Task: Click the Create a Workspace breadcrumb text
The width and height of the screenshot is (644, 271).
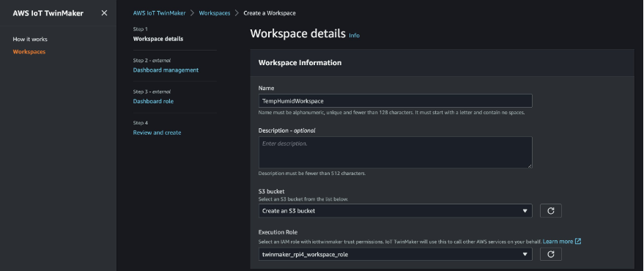Action: click(270, 13)
